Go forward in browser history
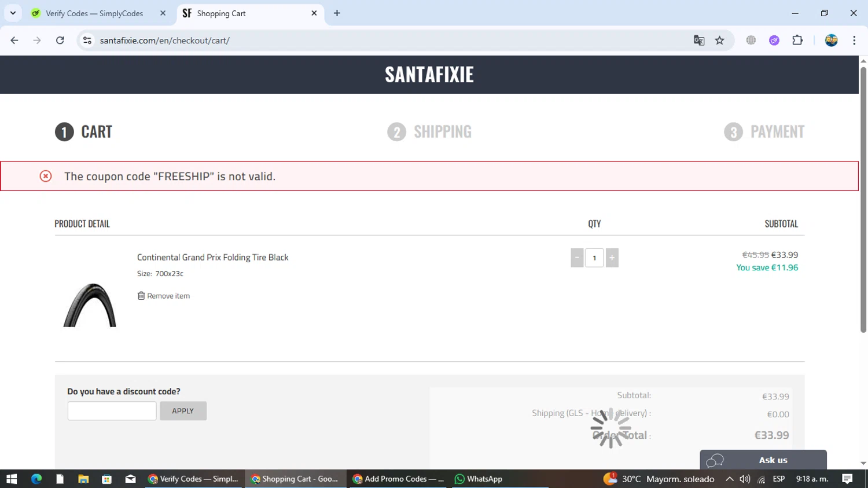 [x=37, y=41]
